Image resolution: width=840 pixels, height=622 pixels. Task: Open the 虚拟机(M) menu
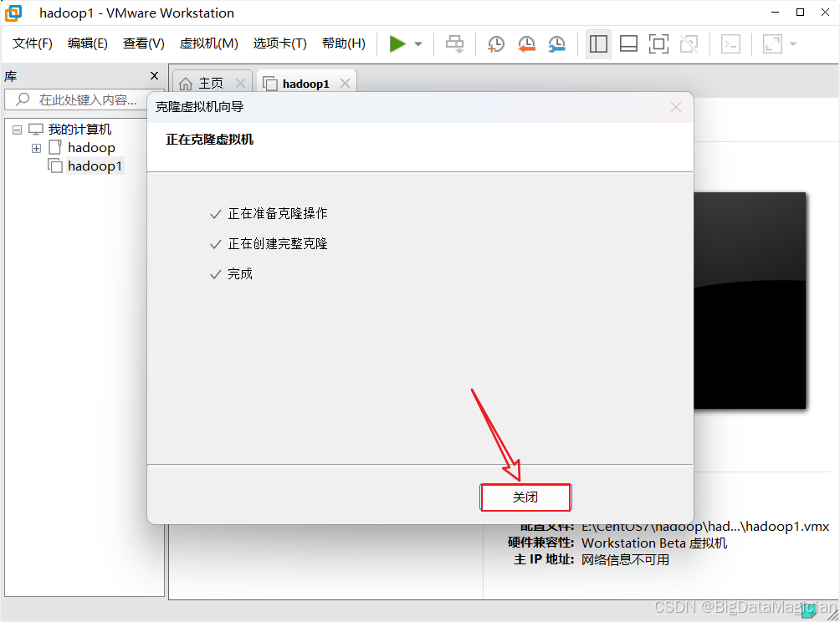tap(208, 43)
